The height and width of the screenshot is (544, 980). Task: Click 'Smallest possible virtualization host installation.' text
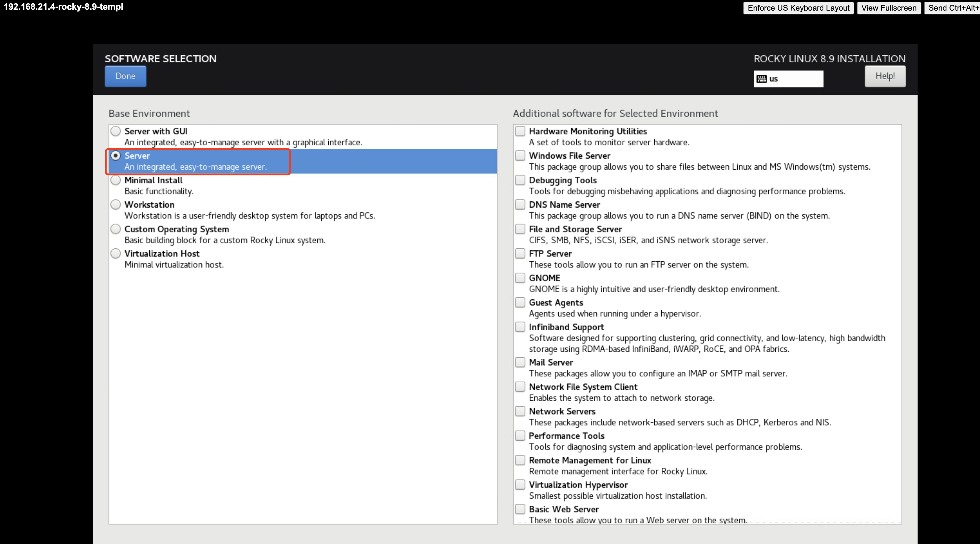[x=618, y=496]
